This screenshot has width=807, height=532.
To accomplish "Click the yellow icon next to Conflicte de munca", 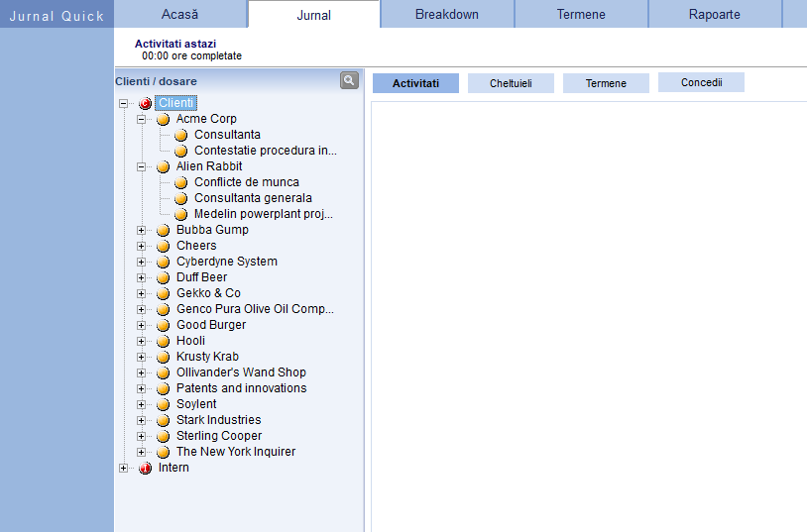I will coord(181,182).
